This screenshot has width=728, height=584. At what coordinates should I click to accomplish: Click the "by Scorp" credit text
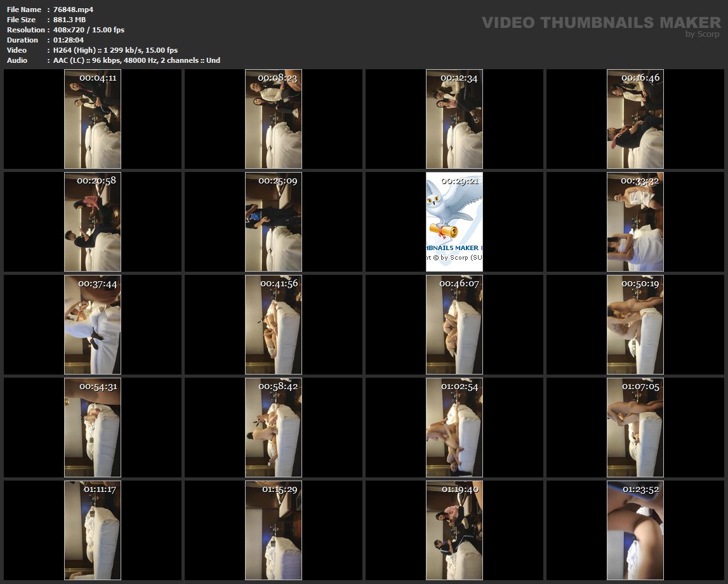703,34
